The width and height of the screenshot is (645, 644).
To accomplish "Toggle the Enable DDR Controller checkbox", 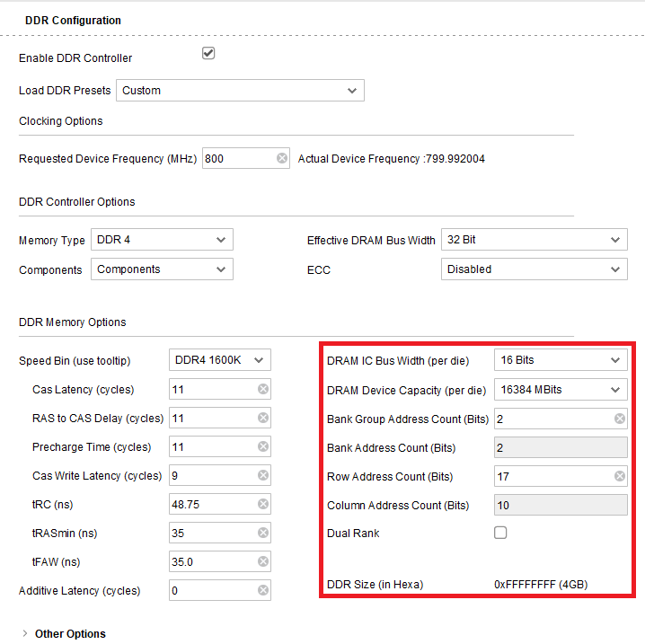I will [208, 53].
